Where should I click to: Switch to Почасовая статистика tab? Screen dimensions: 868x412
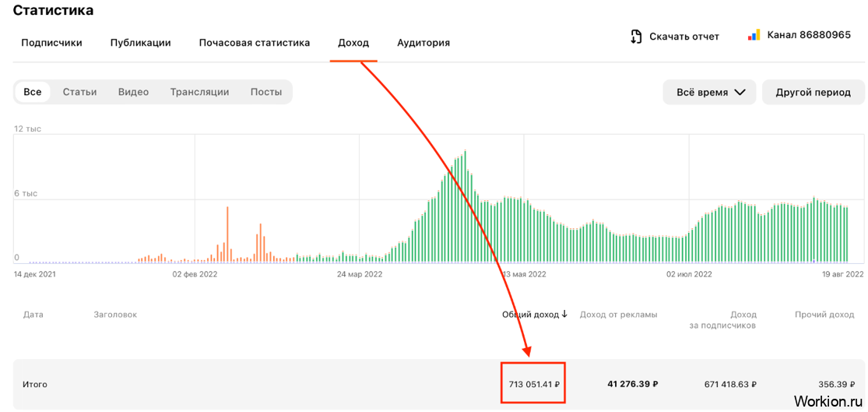pos(255,43)
